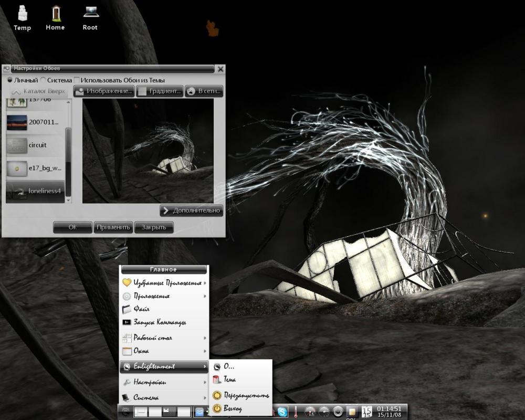525x420 pixels.
Task: Select the Система radio option
Action: coord(56,80)
